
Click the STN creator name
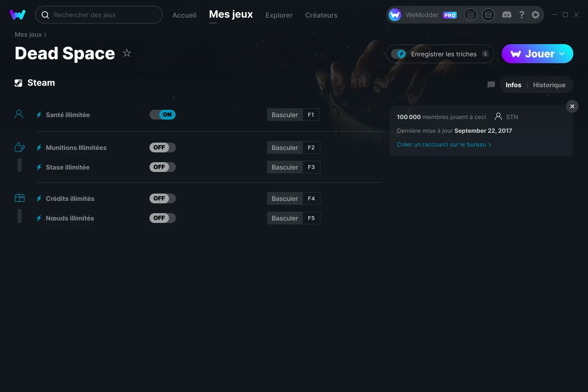[x=512, y=117]
